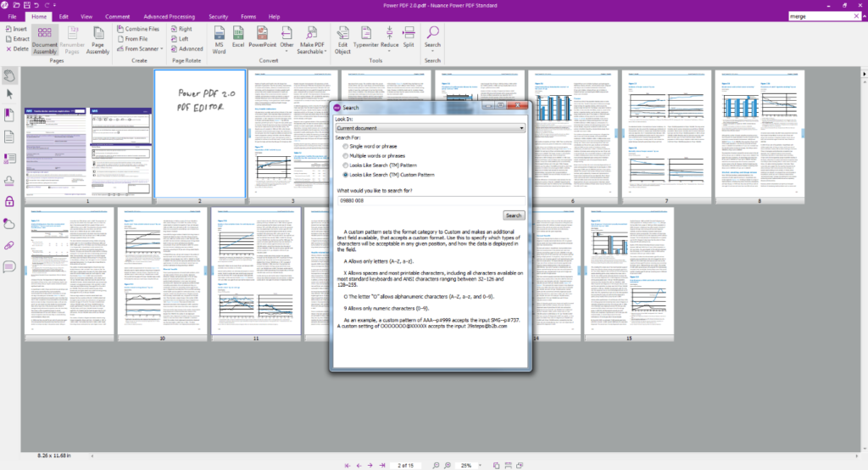Open the Help tab
This screenshot has height=470, width=868.
click(x=274, y=17)
